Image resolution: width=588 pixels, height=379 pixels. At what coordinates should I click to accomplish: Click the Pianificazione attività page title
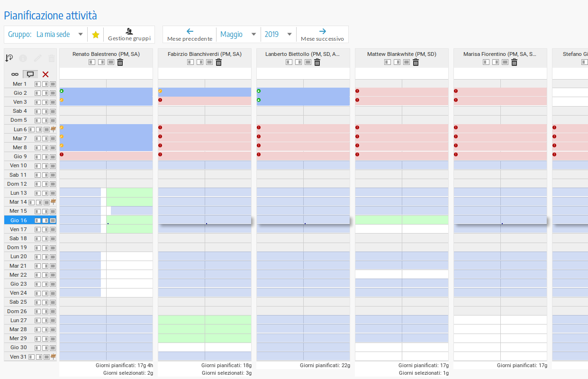(51, 15)
